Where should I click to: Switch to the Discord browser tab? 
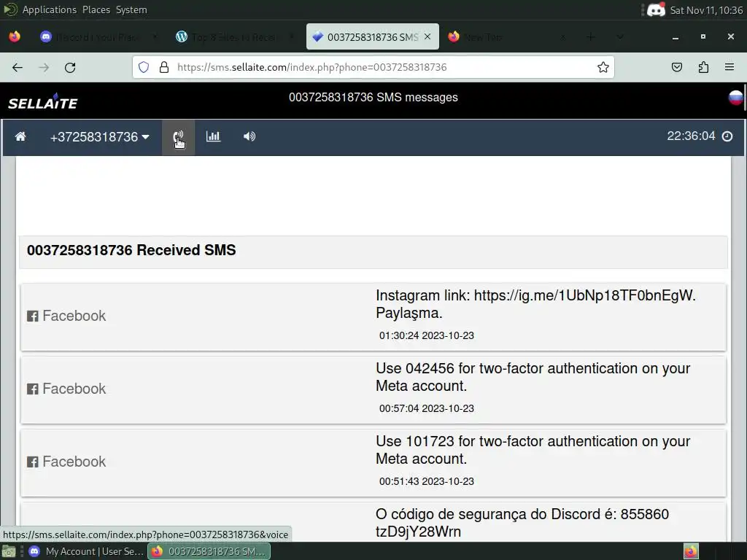point(99,36)
